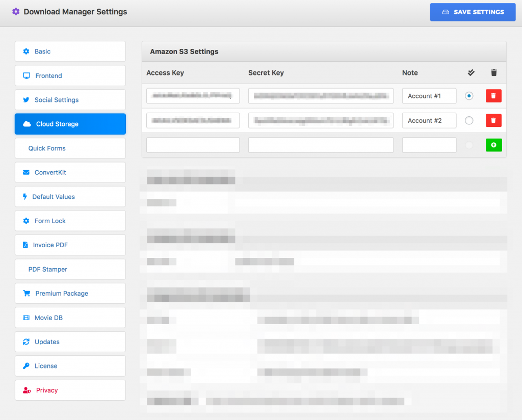Switch to the Basic settings tab
This screenshot has height=420, width=522.
(43, 51)
